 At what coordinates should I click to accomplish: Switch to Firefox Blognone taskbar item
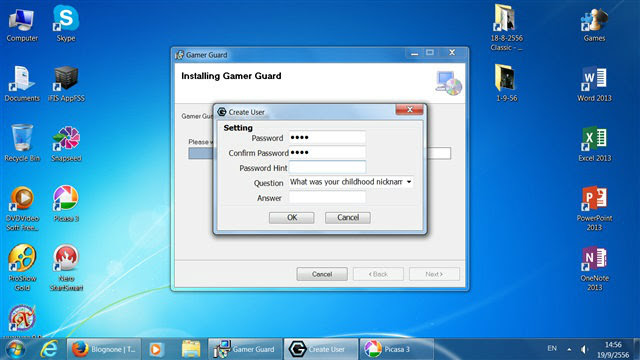[104, 349]
